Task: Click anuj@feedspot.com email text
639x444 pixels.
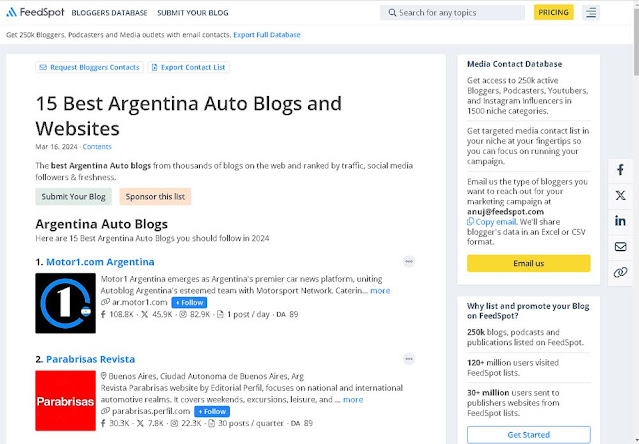Action: (x=505, y=212)
